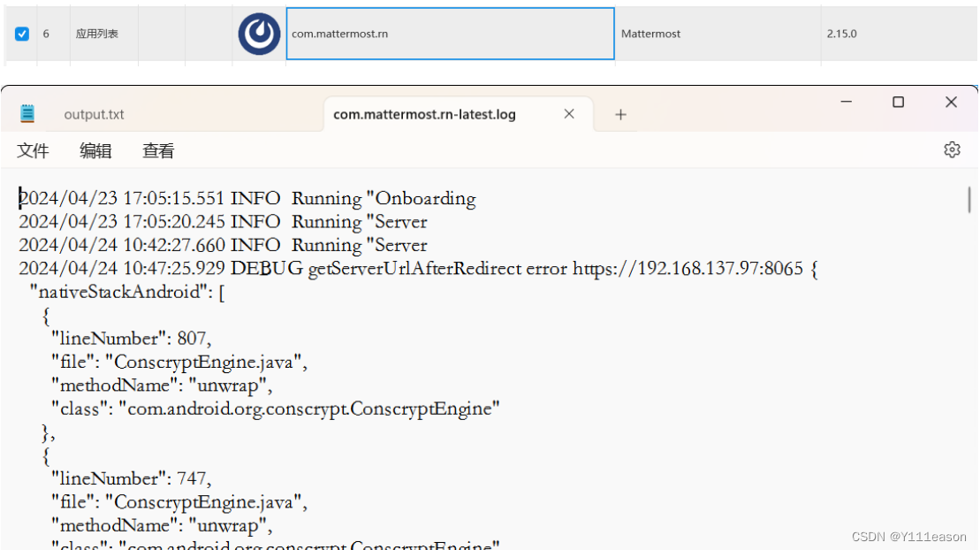Open Notepad settings gear
The width and height of the screenshot is (980, 550).
952,149
